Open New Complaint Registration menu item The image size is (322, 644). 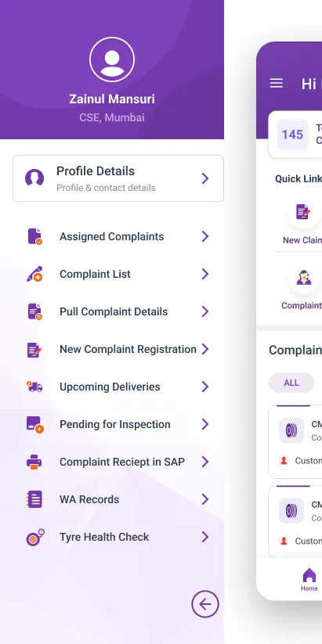point(118,349)
